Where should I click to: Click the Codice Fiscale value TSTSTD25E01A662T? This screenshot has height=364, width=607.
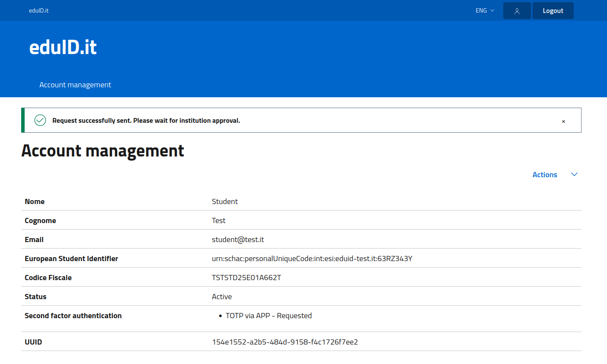[246, 278]
